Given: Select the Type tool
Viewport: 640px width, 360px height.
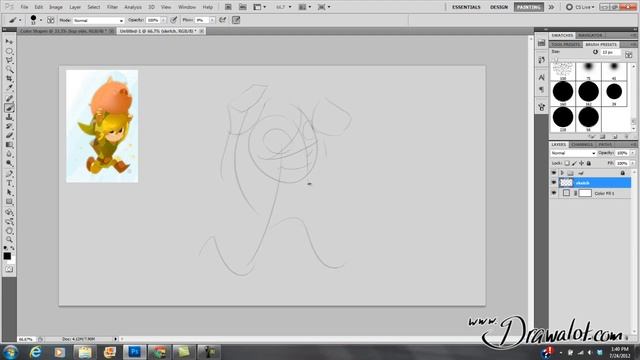Looking at the screenshot, I should pyautogui.click(x=9, y=183).
